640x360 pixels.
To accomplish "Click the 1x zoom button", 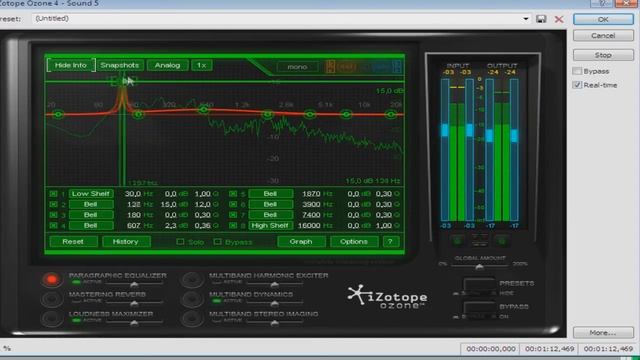I will [202, 65].
